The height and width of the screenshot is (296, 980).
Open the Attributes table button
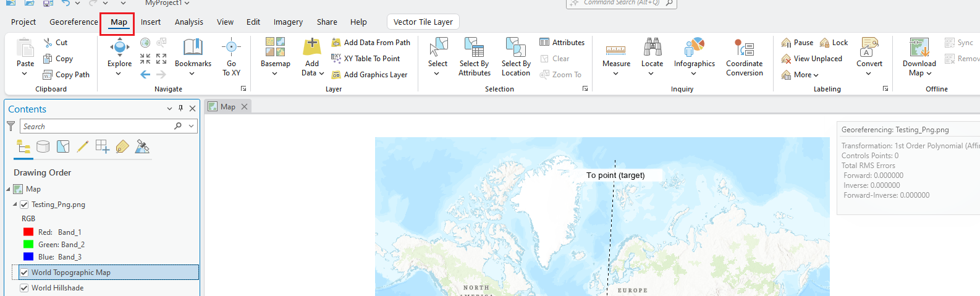(562, 43)
